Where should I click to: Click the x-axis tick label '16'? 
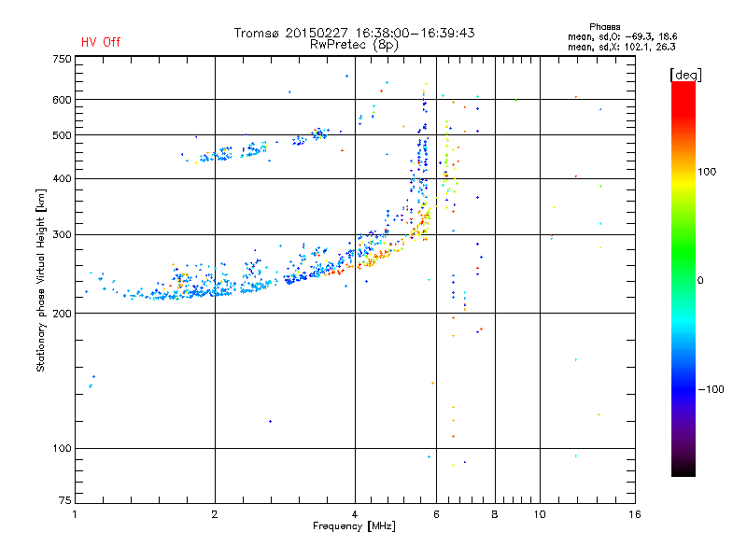pyautogui.click(x=635, y=514)
